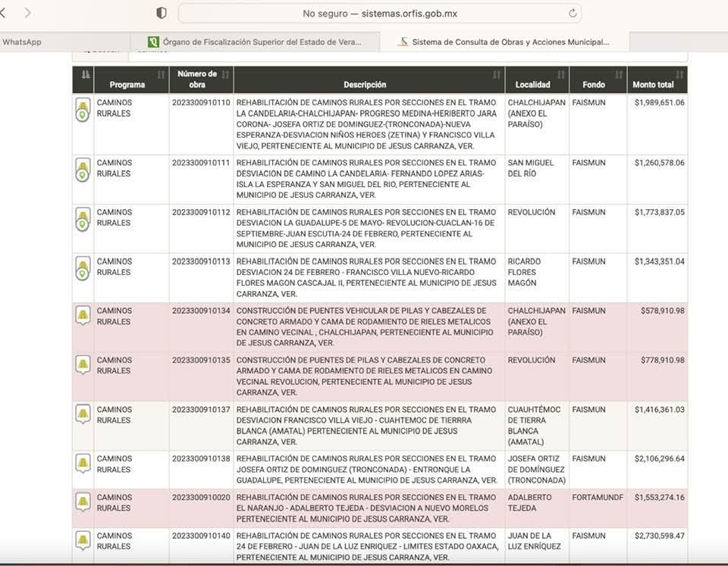This screenshot has width=728, height=566.
Task: Switch to Órgano de Fiscalización Superior tab
Action: [254, 42]
